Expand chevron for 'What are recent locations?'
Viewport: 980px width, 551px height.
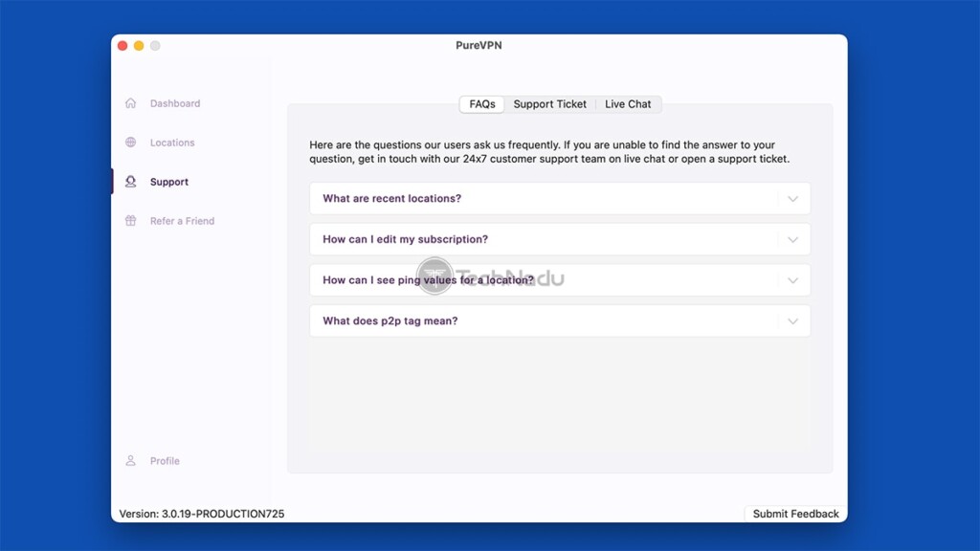[x=792, y=199]
